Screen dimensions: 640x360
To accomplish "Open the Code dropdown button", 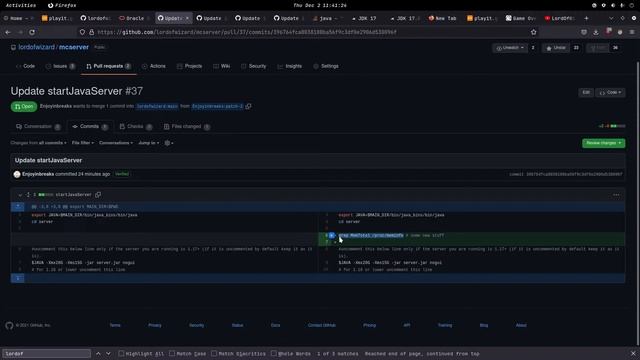I will [610, 93].
